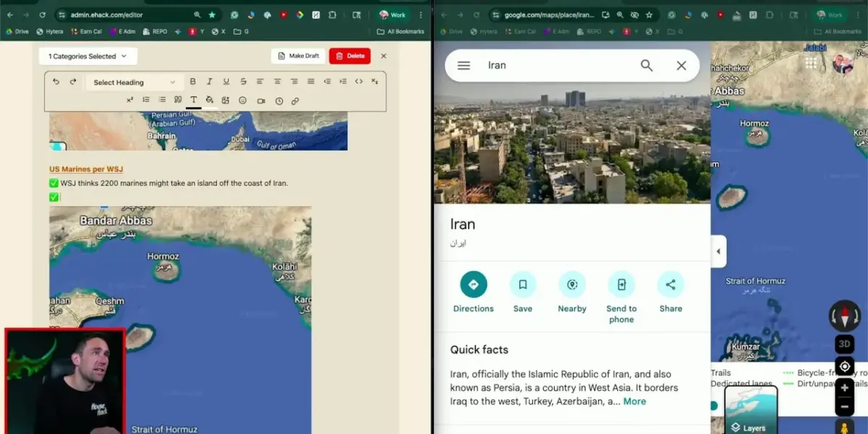Screen dimensions: 868x434
Task: Toggle underline text formatting
Action: (x=226, y=82)
